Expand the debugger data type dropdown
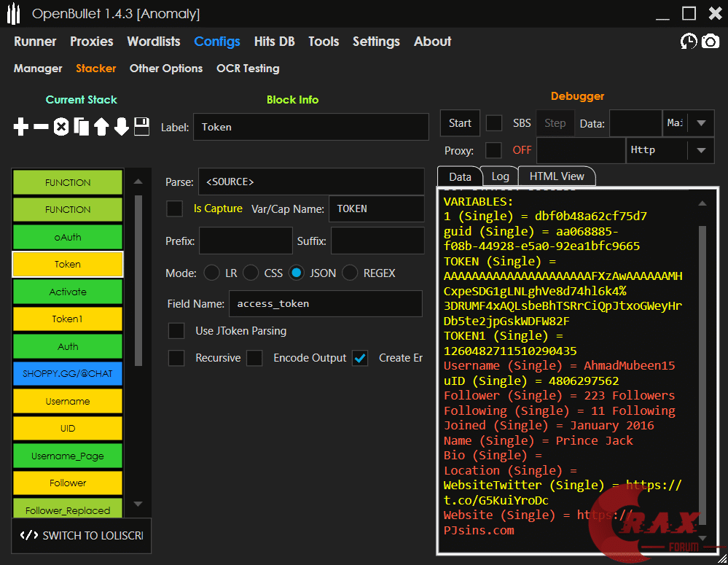This screenshot has height=565, width=728. tap(700, 123)
